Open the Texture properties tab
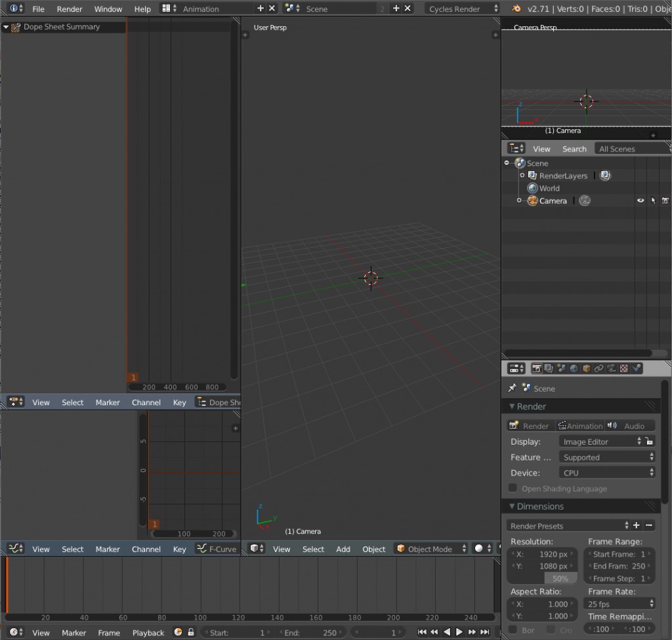The height and width of the screenshot is (640, 672). (624, 369)
